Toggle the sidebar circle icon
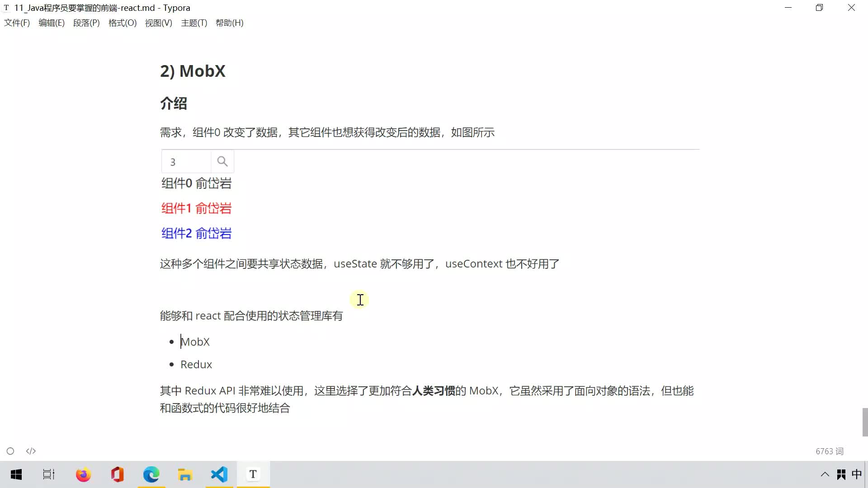The width and height of the screenshot is (868, 488). [x=10, y=451]
